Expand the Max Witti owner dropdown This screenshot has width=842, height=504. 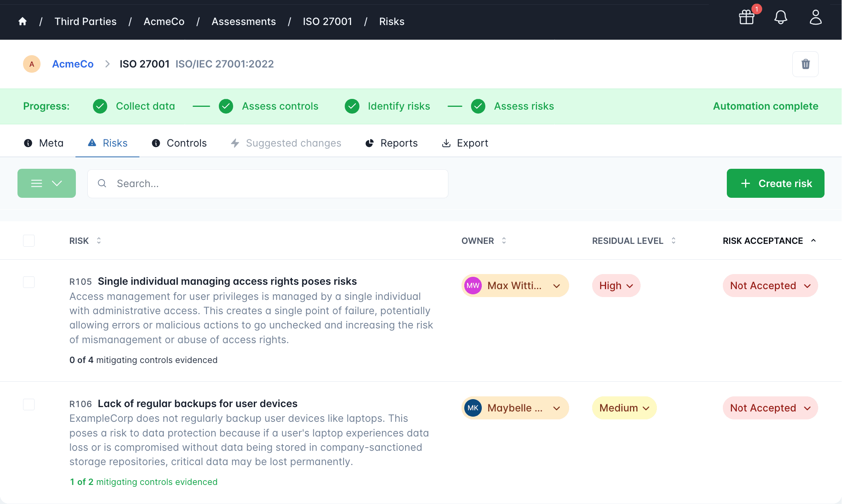[x=515, y=286]
